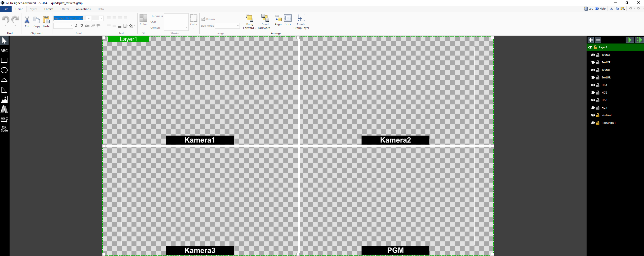
Task: Click the Help button
Action: [x=600, y=9]
